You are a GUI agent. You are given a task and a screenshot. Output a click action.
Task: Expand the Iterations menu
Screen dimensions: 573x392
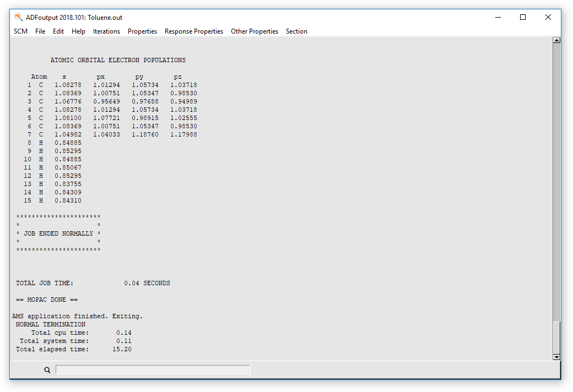[x=106, y=31]
